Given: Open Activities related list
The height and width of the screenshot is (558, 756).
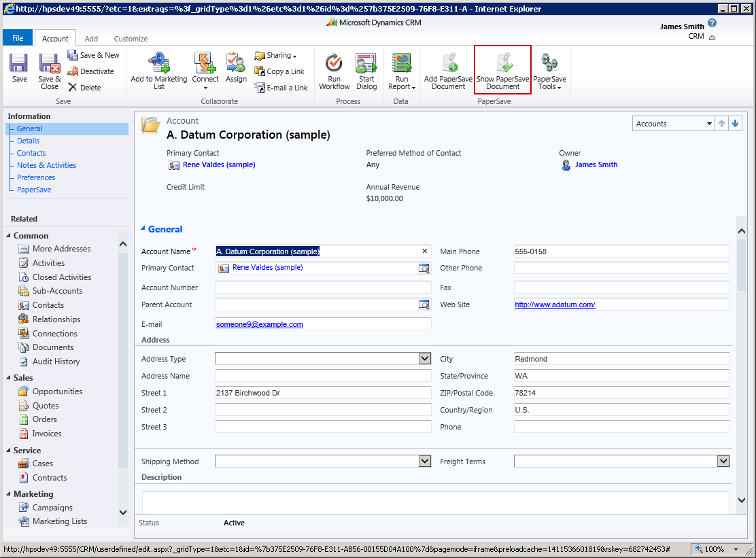Looking at the screenshot, I should coord(41,262).
